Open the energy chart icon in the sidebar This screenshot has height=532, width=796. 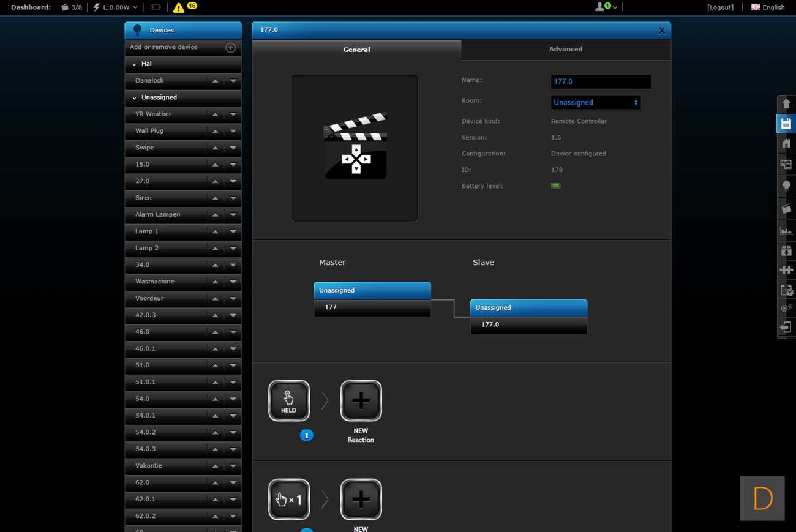tap(786, 230)
